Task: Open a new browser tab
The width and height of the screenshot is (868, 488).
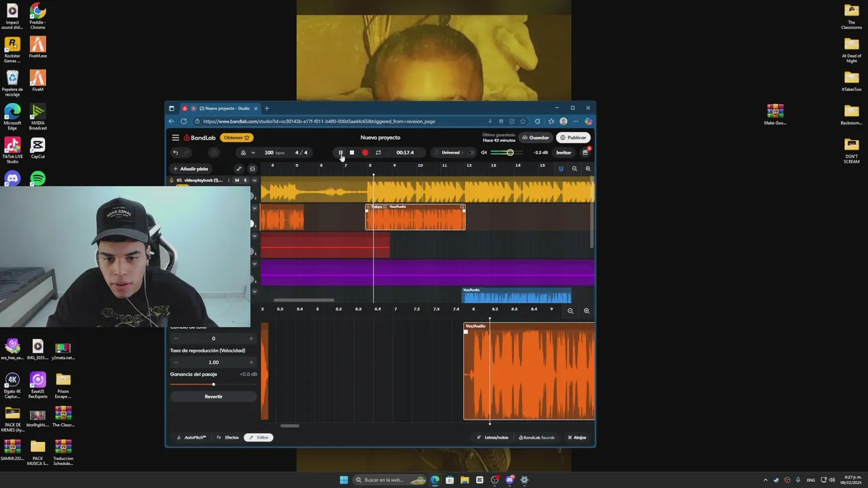Action: click(267, 108)
